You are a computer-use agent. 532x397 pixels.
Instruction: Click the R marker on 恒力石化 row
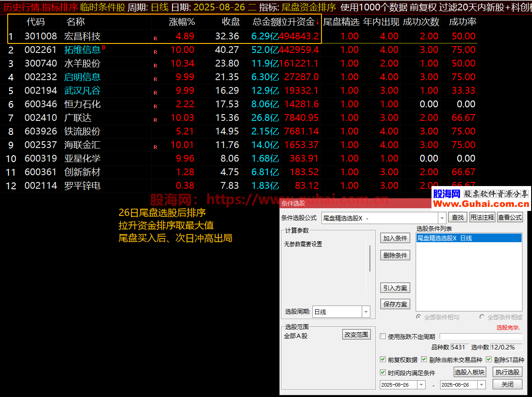pyautogui.click(x=155, y=106)
